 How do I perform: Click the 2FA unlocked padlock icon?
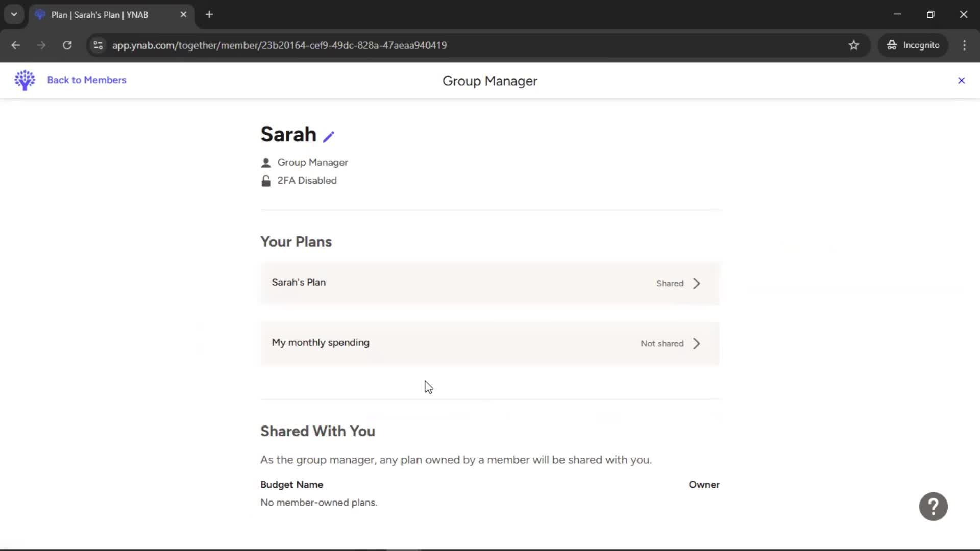[x=266, y=181]
